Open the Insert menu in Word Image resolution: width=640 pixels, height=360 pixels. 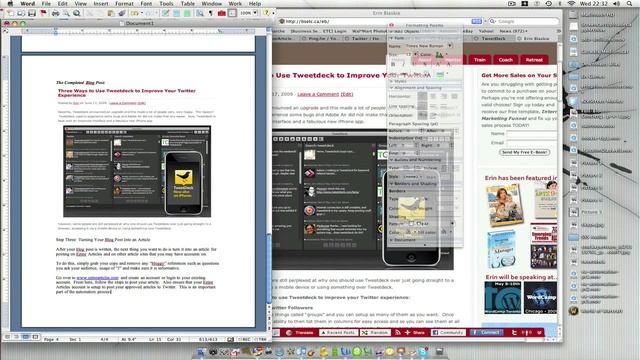[100, 3]
